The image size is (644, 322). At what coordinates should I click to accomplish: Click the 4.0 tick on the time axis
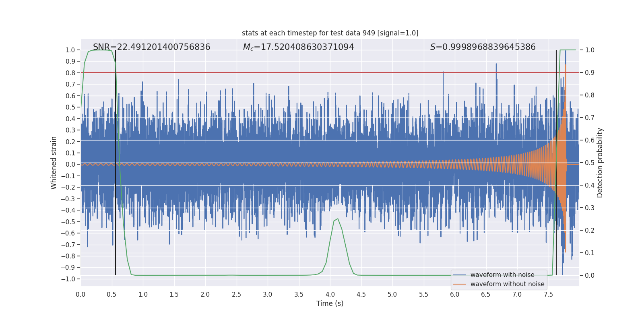pos(330,294)
